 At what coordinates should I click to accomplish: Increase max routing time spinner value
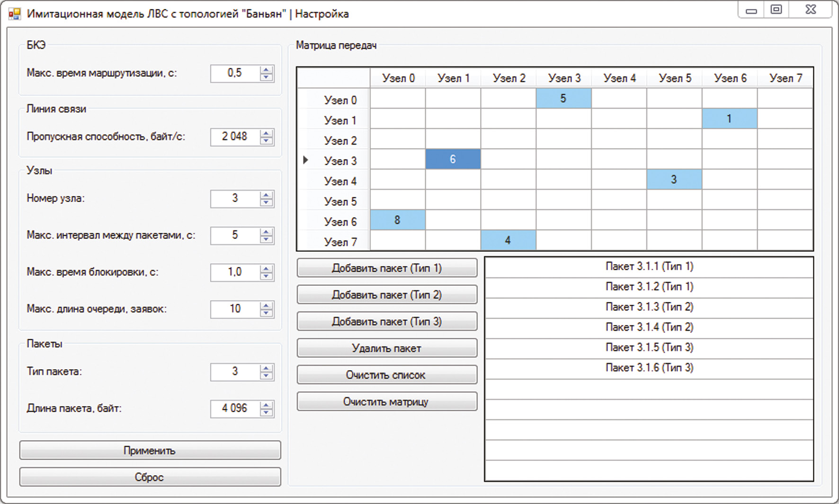267,70
